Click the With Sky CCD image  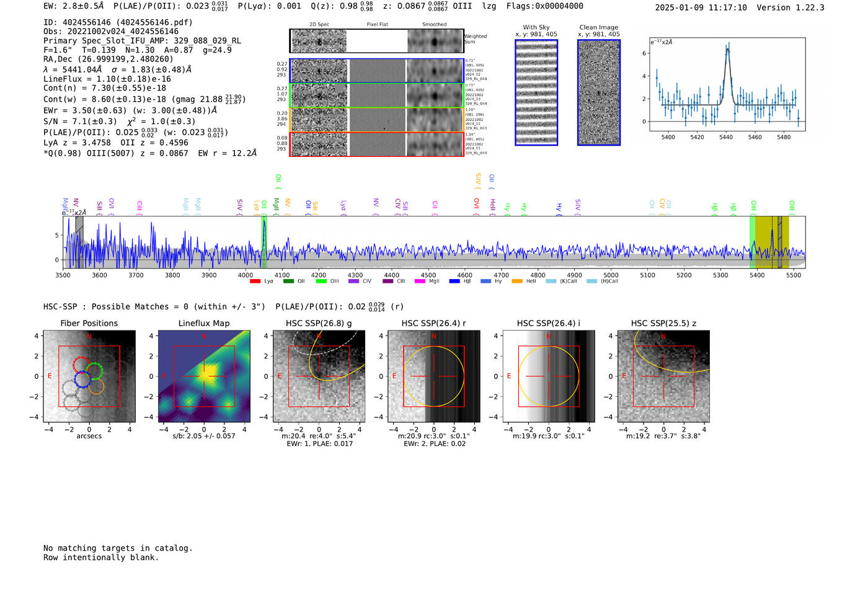pyautogui.click(x=536, y=92)
